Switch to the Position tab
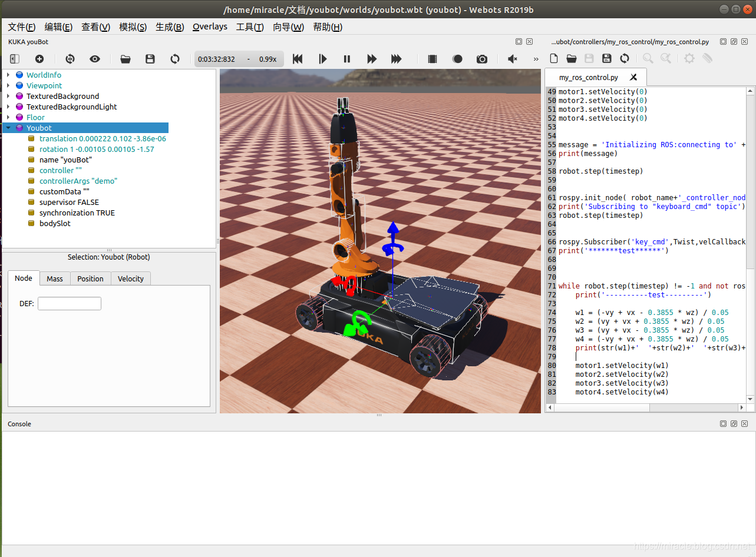Viewport: 756px width, 557px height. point(90,278)
